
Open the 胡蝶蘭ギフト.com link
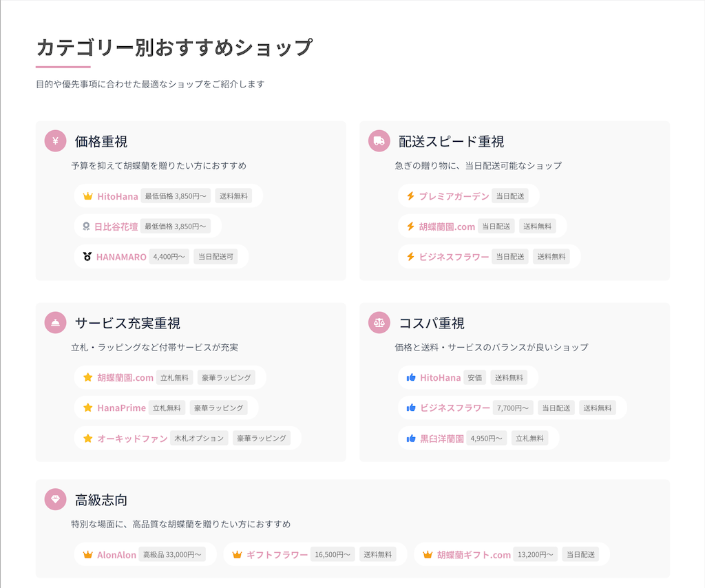pyautogui.click(x=474, y=555)
